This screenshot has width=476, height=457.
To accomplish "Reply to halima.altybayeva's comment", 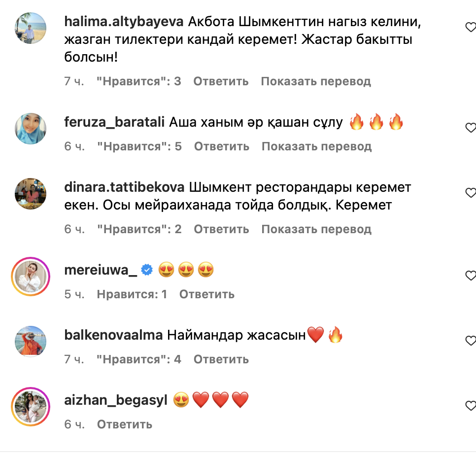I will [x=221, y=81].
